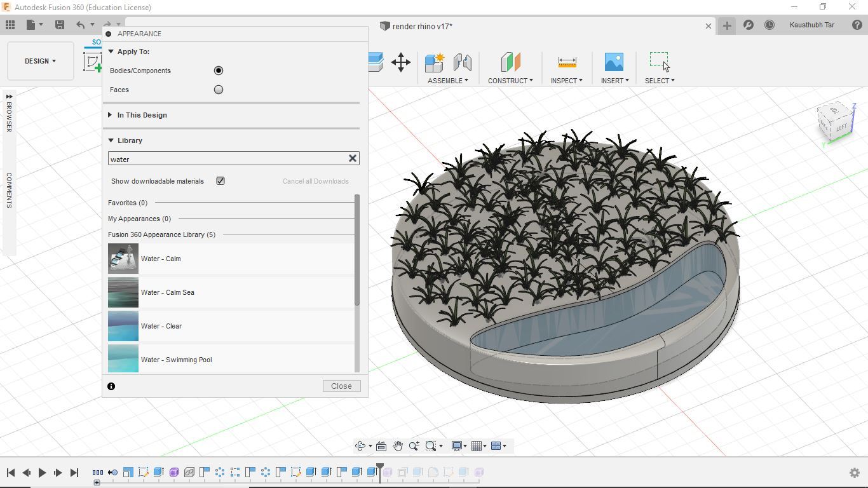Open the job status clock icon

click(769, 25)
